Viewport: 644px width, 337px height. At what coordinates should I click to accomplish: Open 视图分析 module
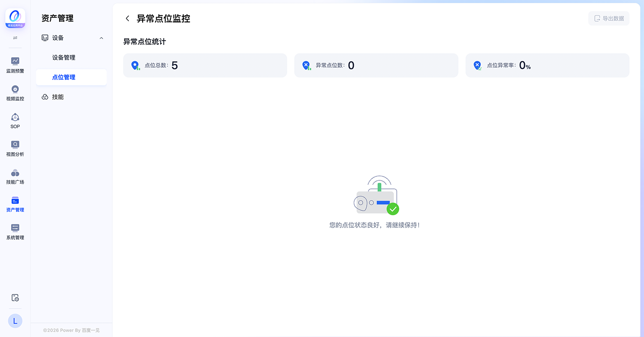coord(15,148)
